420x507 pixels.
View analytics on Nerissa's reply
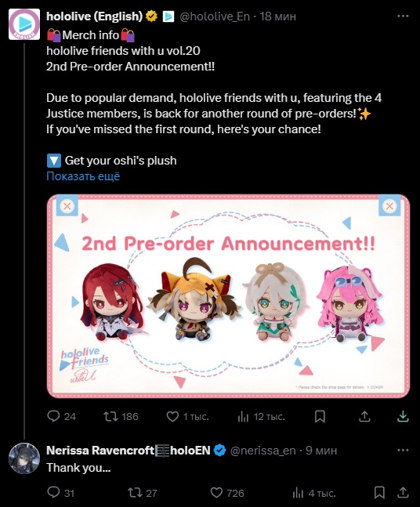298,493
